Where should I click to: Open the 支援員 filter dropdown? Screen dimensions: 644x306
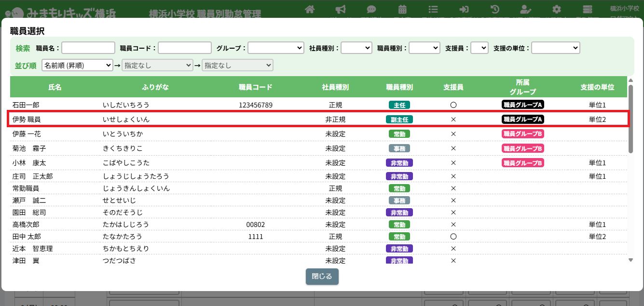(480, 48)
